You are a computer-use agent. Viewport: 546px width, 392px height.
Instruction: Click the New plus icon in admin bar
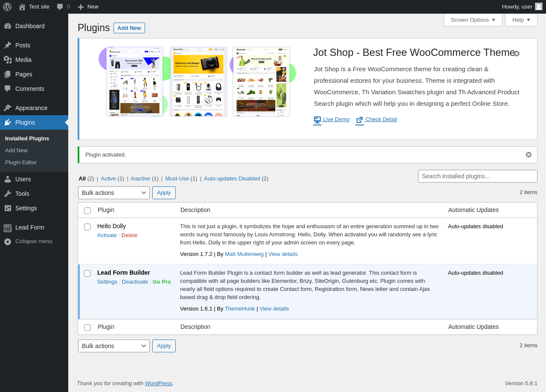click(x=81, y=7)
